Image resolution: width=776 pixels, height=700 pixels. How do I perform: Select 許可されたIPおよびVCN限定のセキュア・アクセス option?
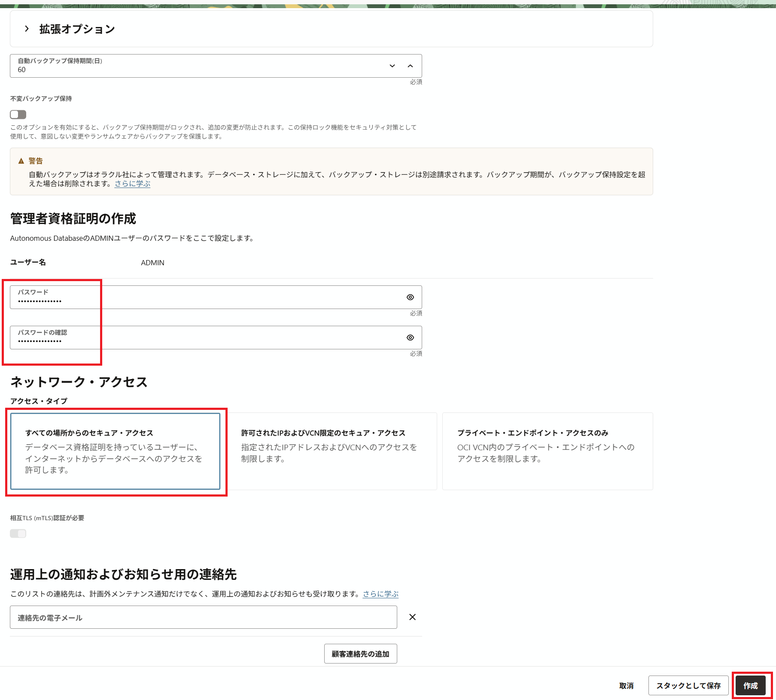(x=331, y=451)
